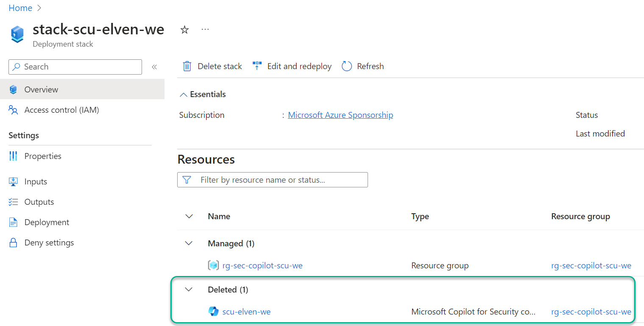Click the 'Subscription' label in Essentials
644x326 pixels.
(x=202, y=115)
